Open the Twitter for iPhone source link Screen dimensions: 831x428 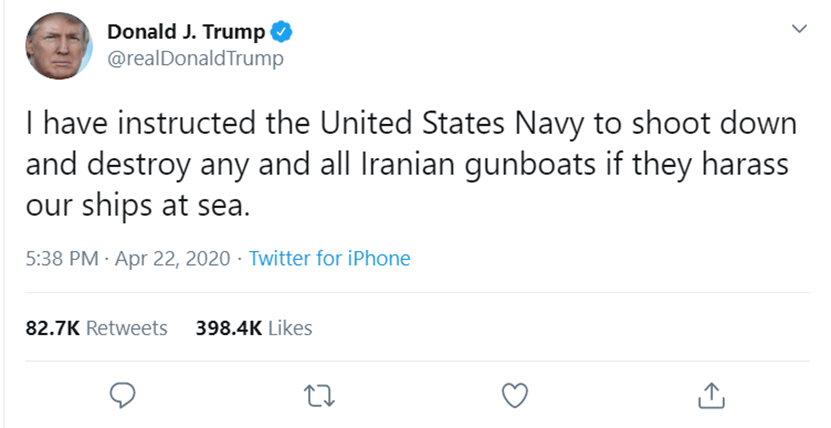pyautogui.click(x=329, y=258)
